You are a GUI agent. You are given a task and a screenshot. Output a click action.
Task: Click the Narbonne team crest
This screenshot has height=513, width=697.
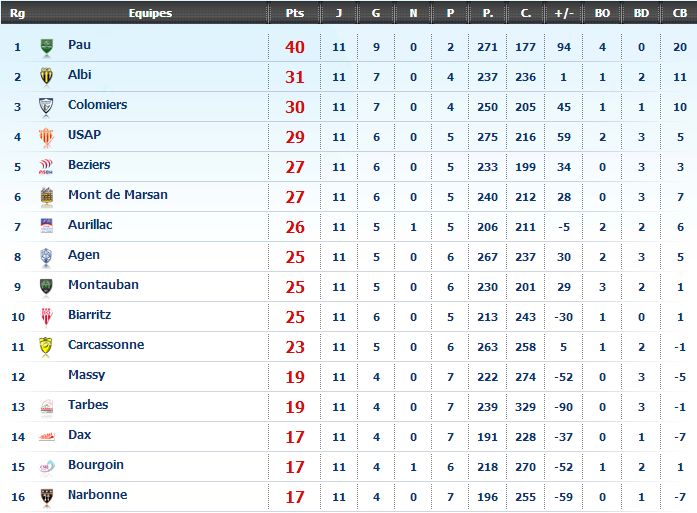click(x=47, y=497)
